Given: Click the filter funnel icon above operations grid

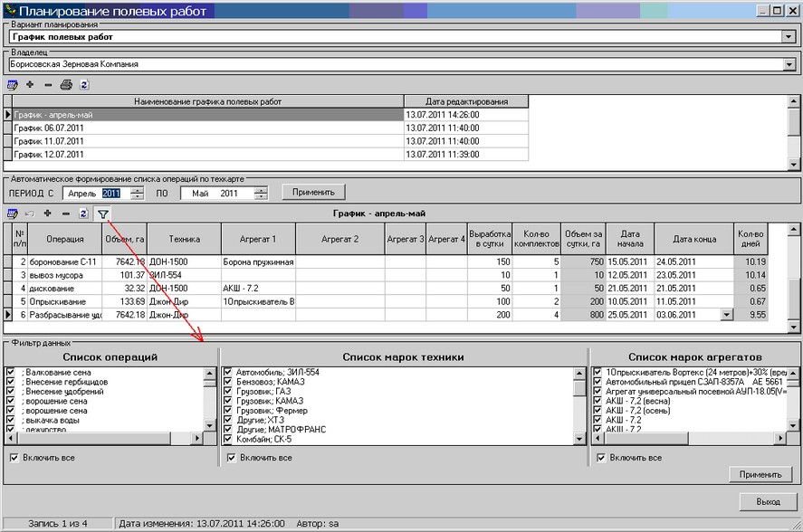Looking at the screenshot, I should pyautogui.click(x=103, y=214).
